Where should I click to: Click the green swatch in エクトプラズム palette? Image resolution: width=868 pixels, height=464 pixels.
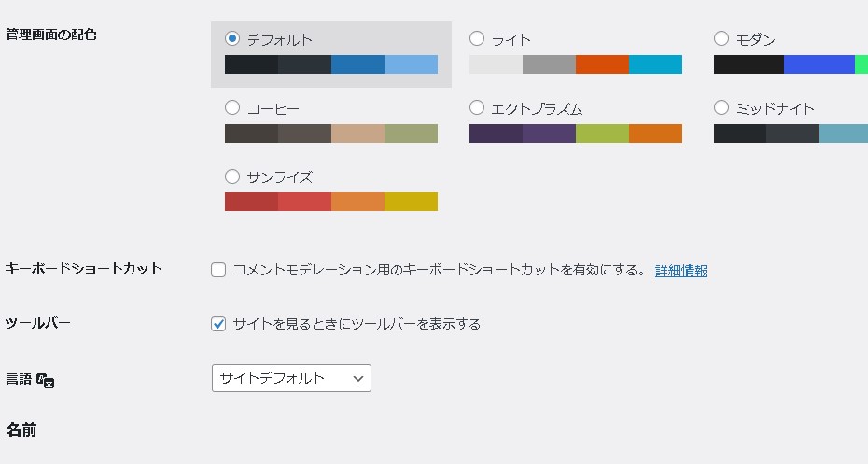602,134
